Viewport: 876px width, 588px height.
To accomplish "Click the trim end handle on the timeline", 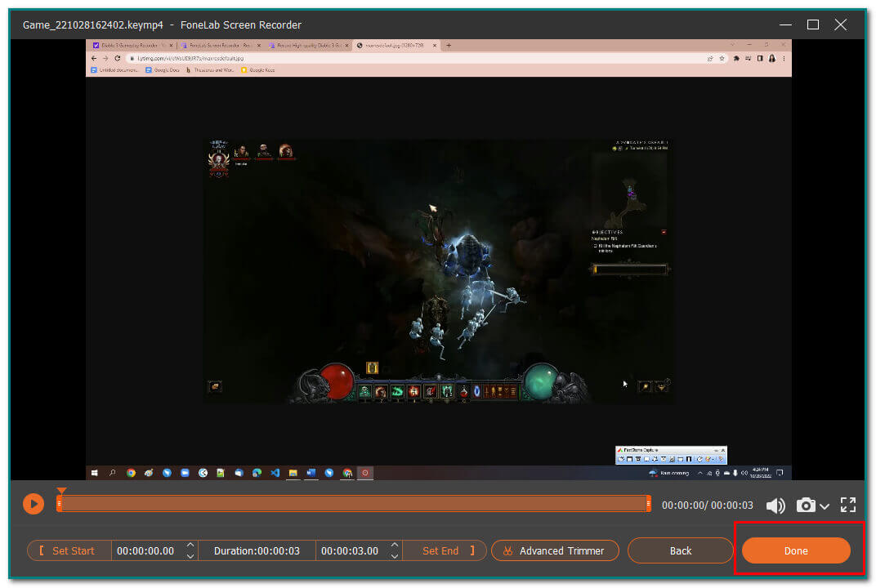I will pos(648,504).
